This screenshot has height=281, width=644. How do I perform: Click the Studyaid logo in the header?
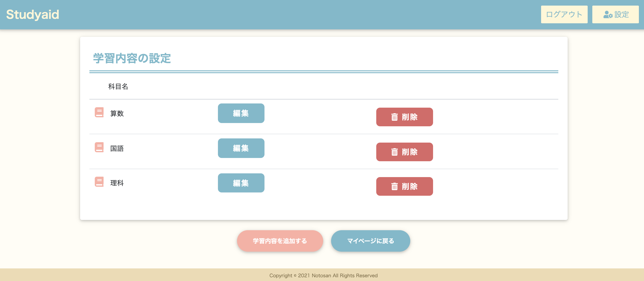33,14
